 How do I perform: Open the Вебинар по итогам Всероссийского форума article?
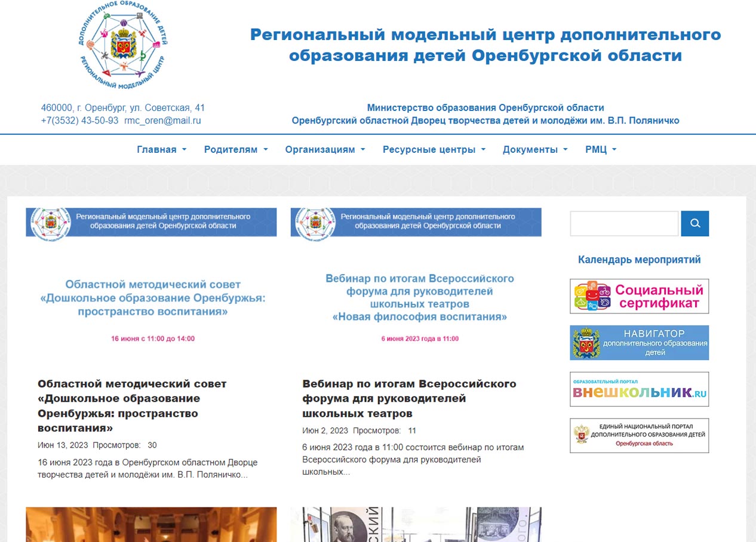(x=409, y=398)
